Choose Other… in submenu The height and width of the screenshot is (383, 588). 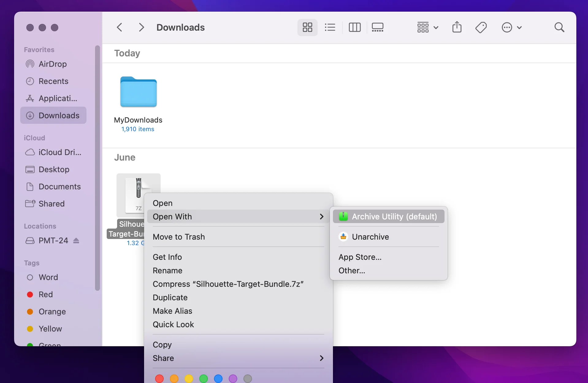(x=389, y=271)
